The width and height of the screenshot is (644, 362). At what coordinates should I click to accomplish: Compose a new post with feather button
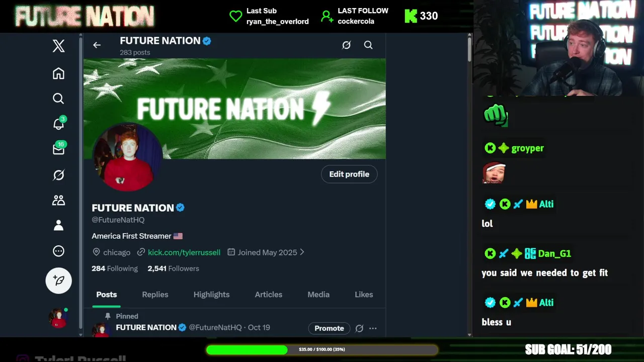[x=59, y=281]
